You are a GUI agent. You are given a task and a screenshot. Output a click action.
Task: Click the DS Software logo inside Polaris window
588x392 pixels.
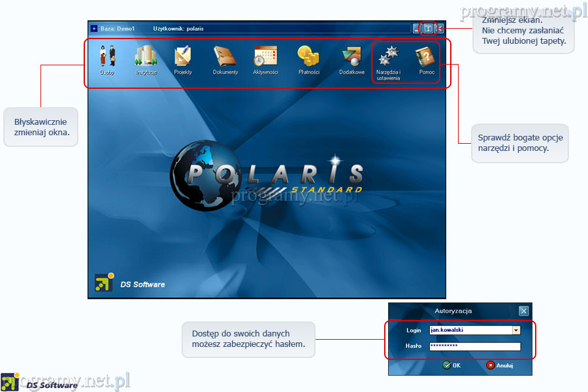(105, 282)
